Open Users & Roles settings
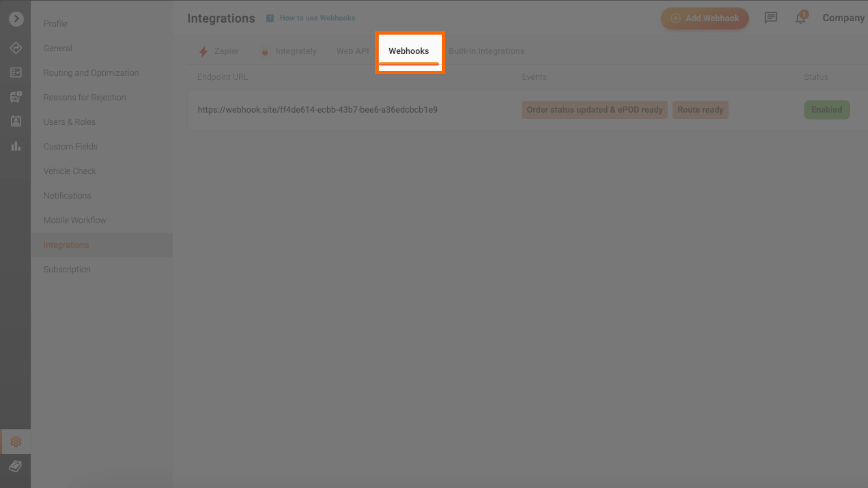The image size is (868, 488). pos(69,122)
